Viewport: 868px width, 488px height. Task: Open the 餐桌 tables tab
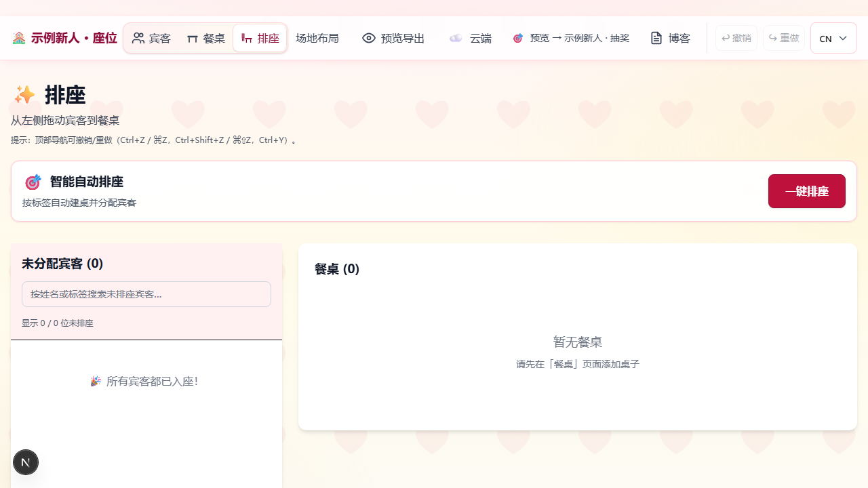tap(206, 38)
